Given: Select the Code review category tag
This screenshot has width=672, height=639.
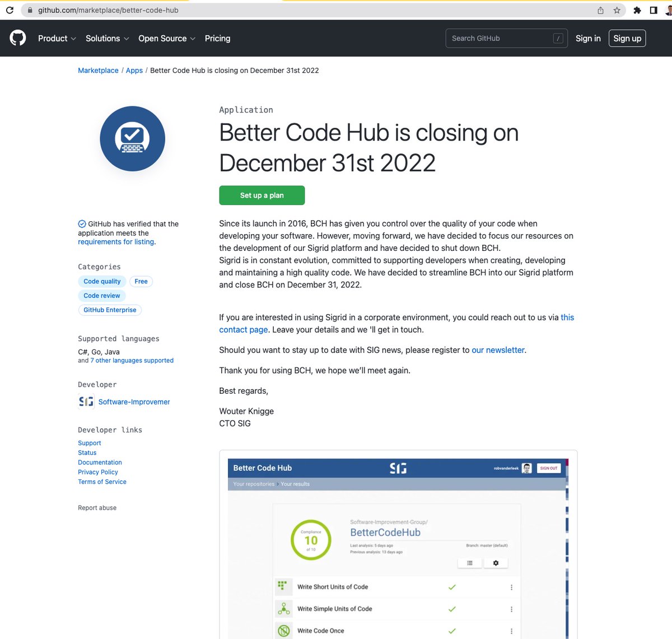Looking at the screenshot, I should coord(102,296).
